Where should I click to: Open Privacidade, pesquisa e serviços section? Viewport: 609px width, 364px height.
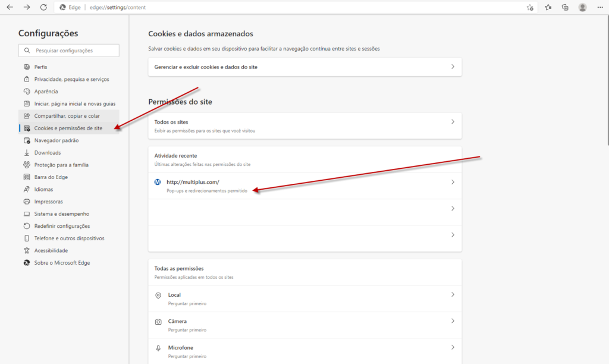coord(71,79)
